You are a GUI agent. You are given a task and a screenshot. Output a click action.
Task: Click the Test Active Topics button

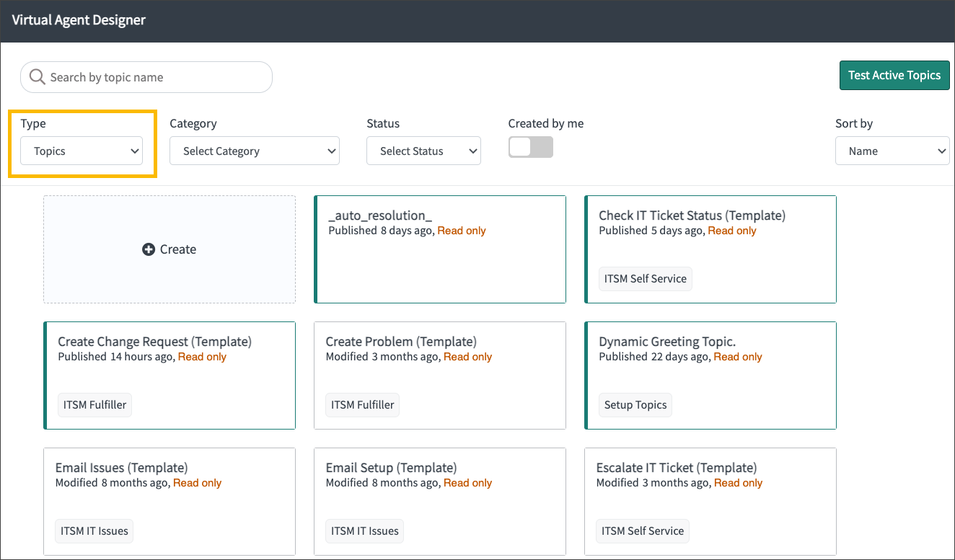[894, 75]
